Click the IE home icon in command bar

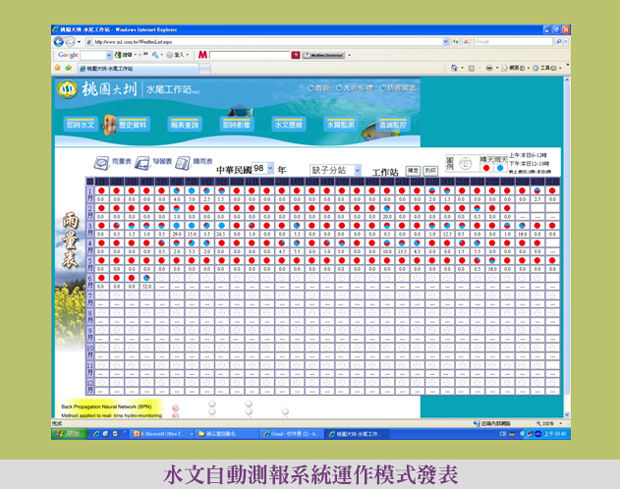coord(455,67)
